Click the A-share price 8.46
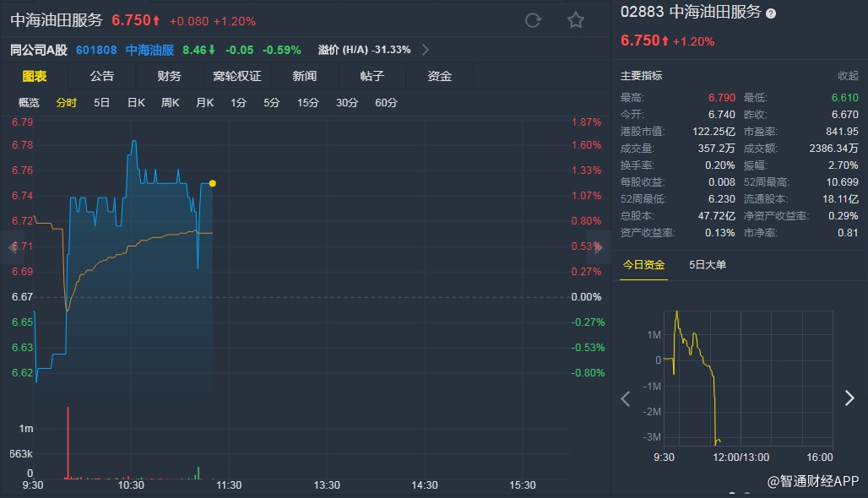The width and height of the screenshot is (868, 498). click(194, 51)
